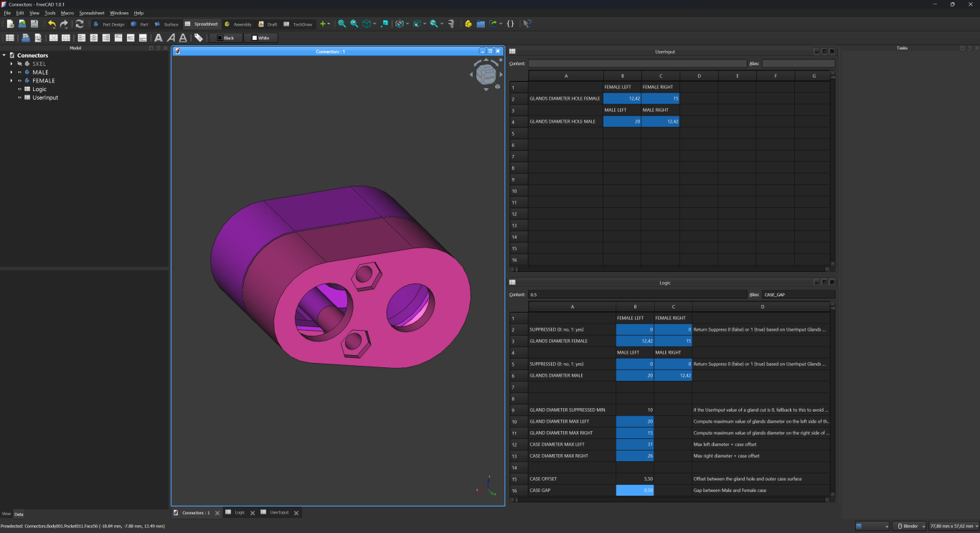980x533 pixels.
Task: Collapse the Connectors document tree
Action: point(4,55)
